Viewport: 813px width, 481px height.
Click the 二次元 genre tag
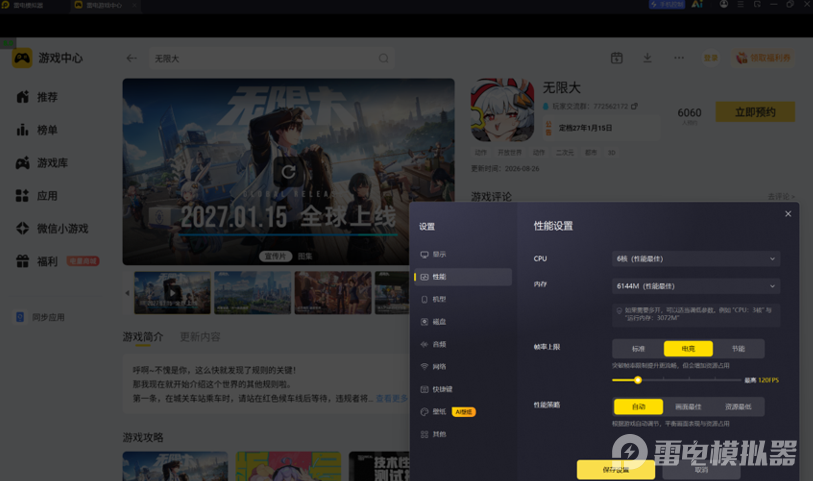pos(565,152)
